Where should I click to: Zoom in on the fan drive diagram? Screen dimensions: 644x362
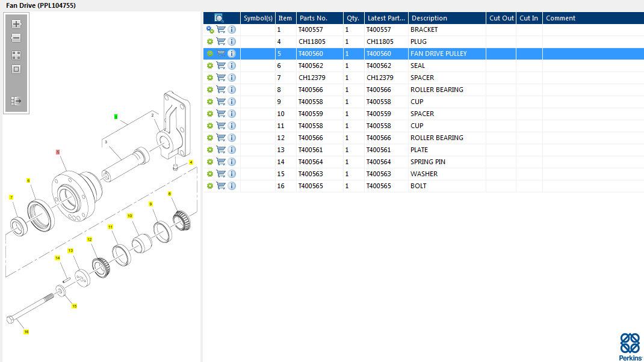(x=16, y=25)
